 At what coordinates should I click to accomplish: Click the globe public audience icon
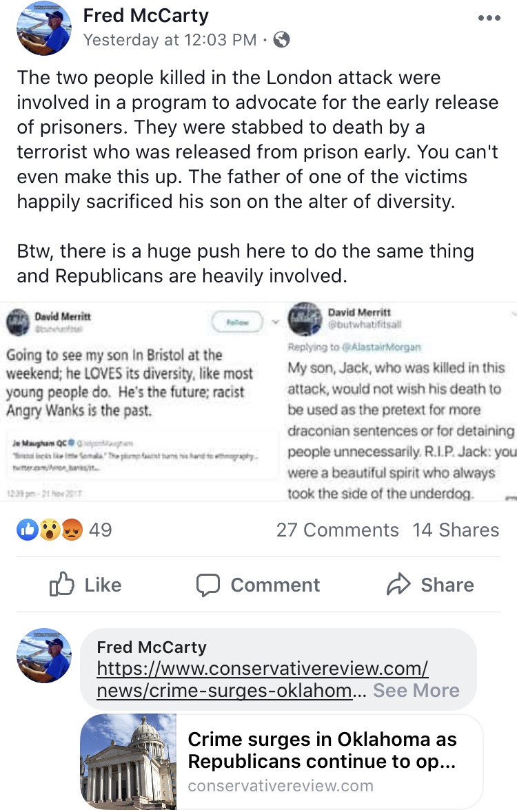[281, 40]
